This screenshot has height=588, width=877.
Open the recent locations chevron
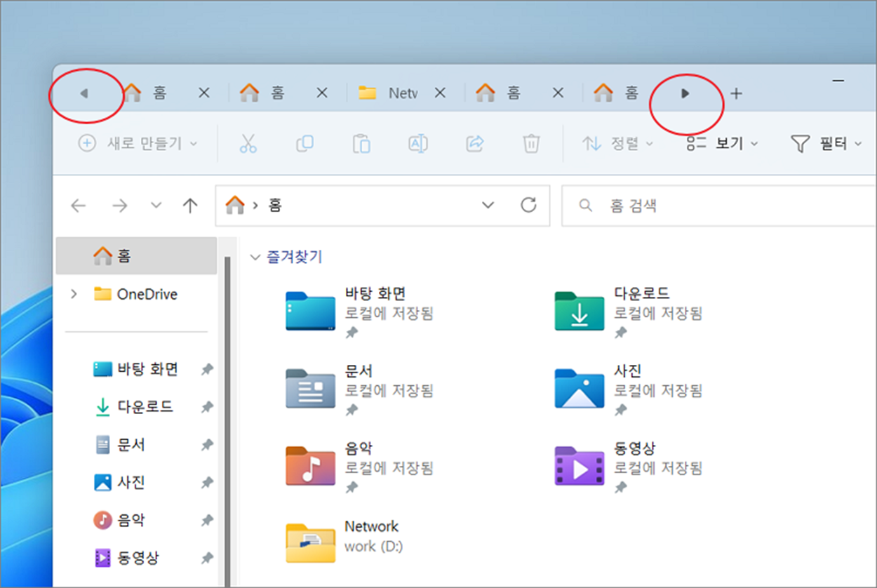156,206
